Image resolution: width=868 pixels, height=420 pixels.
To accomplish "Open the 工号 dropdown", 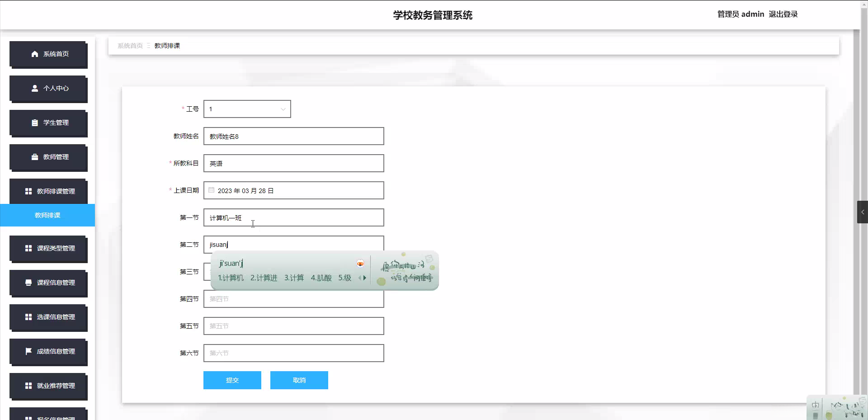I will [247, 109].
